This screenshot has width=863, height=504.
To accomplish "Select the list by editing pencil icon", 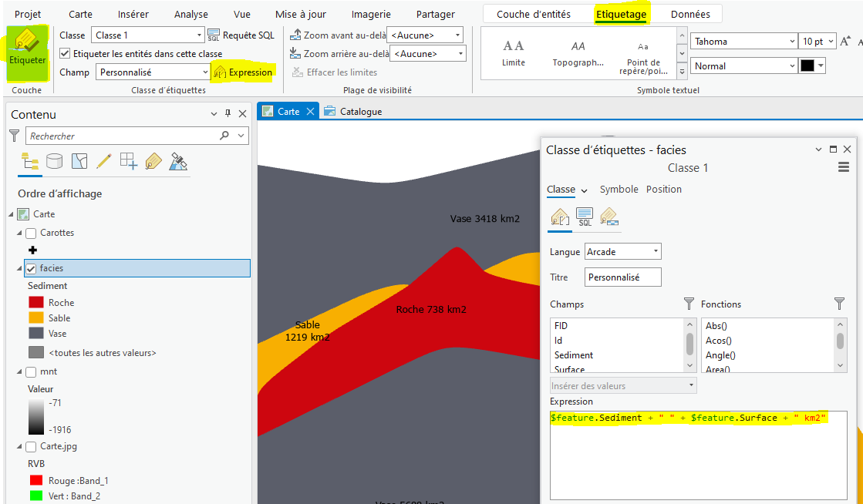I will [103, 161].
